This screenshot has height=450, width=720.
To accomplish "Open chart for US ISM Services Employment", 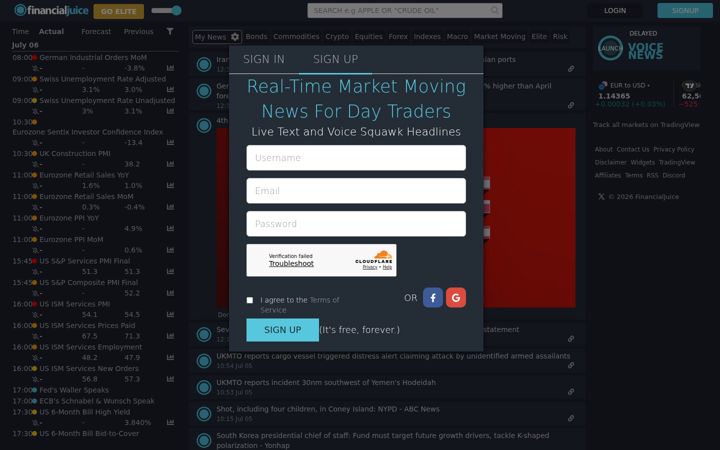I will [x=170, y=357].
